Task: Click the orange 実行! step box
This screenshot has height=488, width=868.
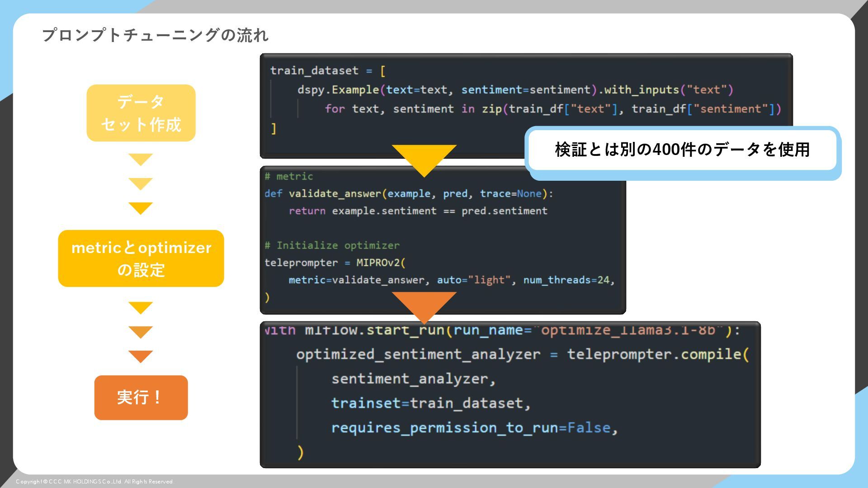Action: point(141,398)
